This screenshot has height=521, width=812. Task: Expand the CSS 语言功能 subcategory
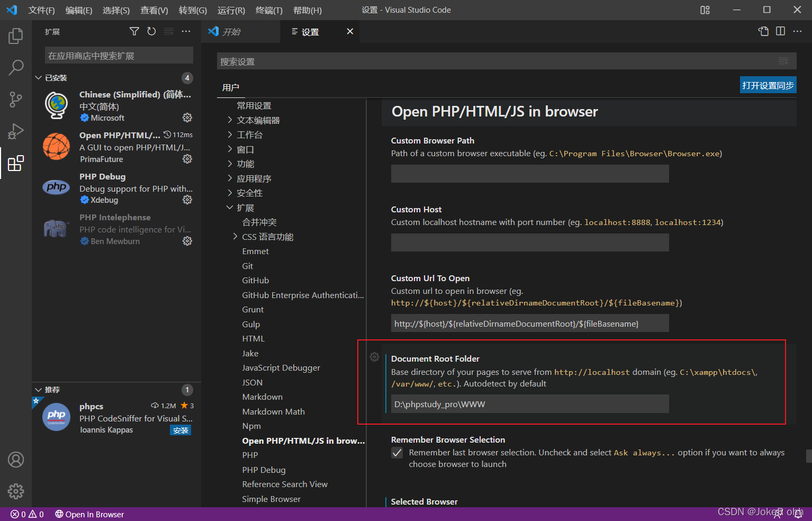point(235,237)
